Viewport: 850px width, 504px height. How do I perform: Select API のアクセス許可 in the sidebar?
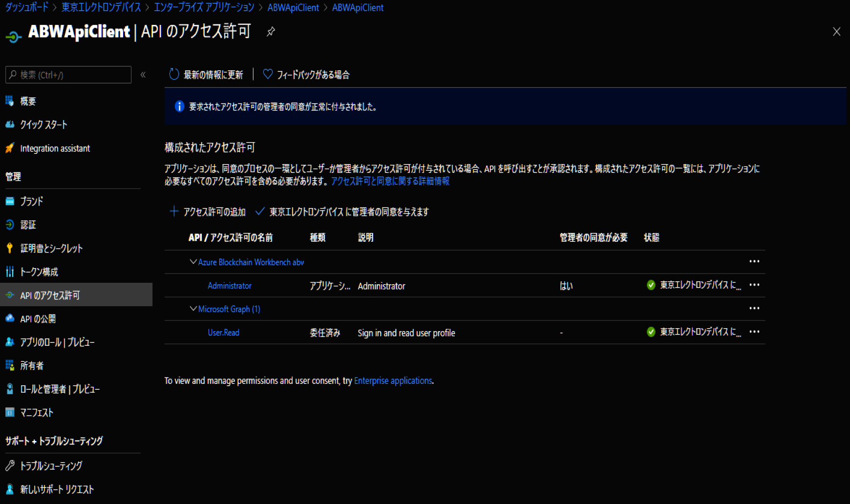[x=76, y=295]
